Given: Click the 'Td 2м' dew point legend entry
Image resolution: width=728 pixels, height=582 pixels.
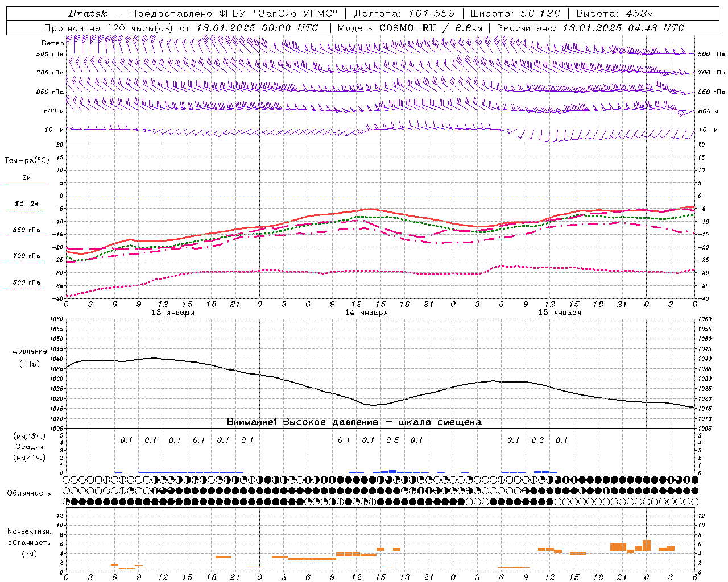Looking at the screenshot, I should point(27,203).
